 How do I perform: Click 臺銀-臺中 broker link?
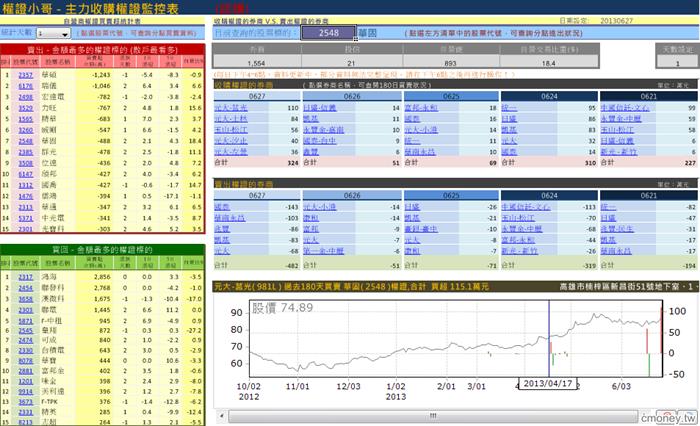coord(421,229)
